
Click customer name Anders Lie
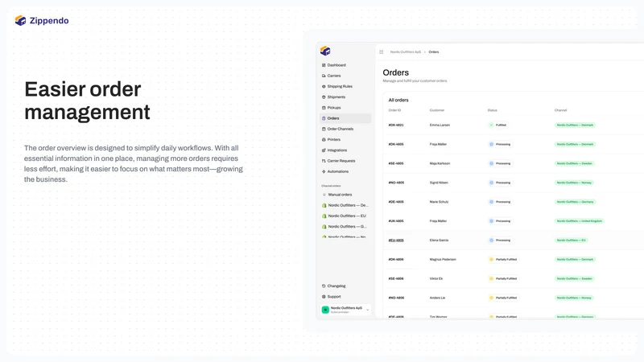pos(437,298)
